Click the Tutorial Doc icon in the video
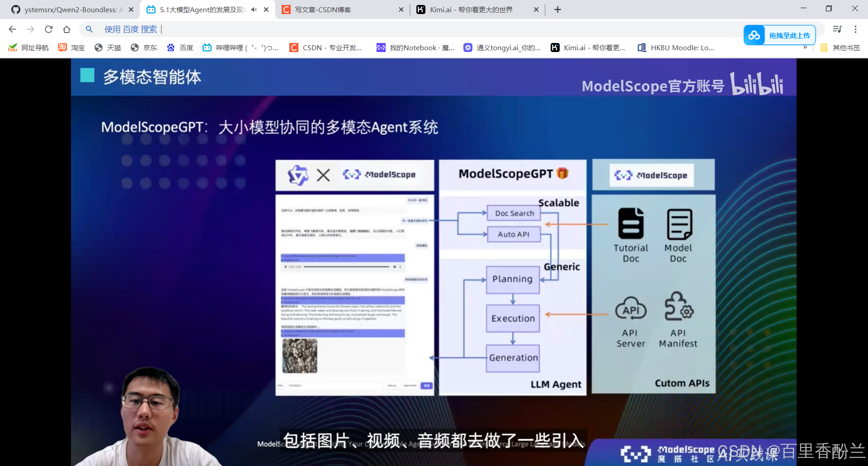This screenshot has height=466, width=868. tap(631, 223)
